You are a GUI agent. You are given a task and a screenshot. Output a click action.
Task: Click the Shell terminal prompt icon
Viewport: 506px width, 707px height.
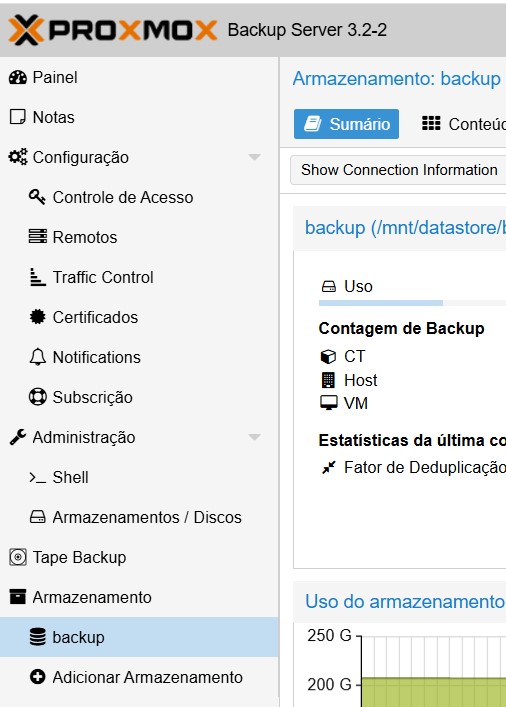[x=37, y=477]
